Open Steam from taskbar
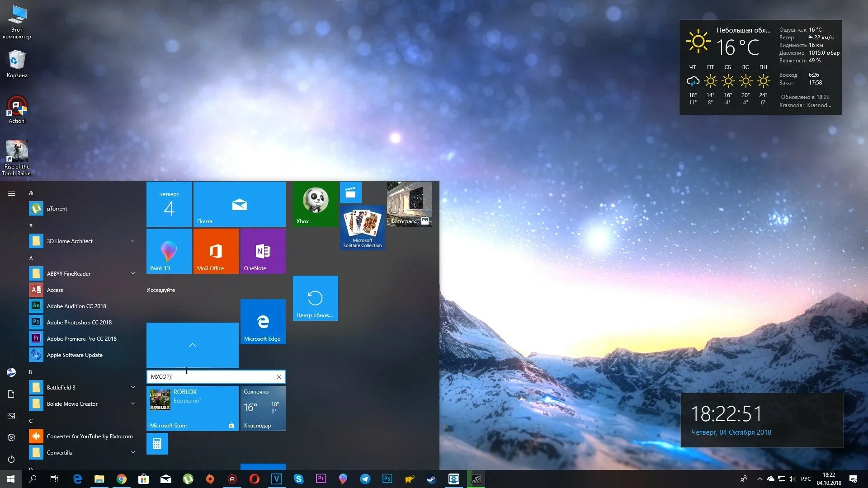The image size is (868, 488). (431, 479)
